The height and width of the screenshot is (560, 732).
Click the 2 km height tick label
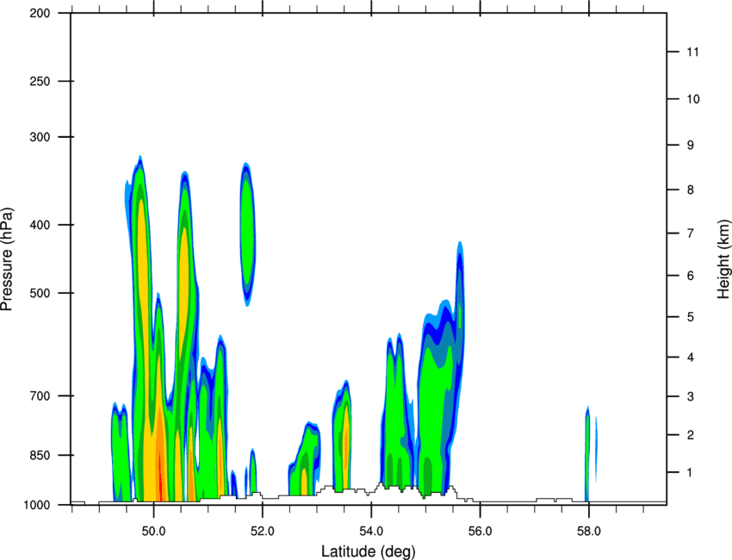tap(691, 435)
